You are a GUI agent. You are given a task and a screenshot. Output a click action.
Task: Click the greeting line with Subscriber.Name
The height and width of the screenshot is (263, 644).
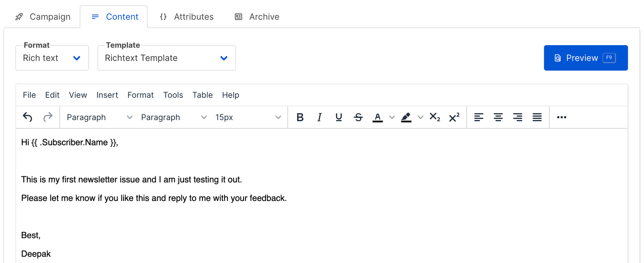coord(70,143)
